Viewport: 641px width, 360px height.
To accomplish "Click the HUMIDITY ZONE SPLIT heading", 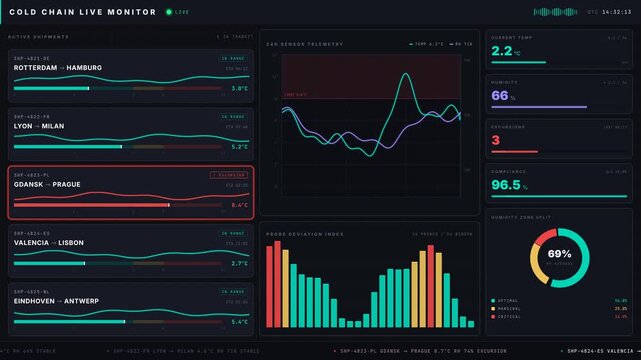I will [521, 217].
